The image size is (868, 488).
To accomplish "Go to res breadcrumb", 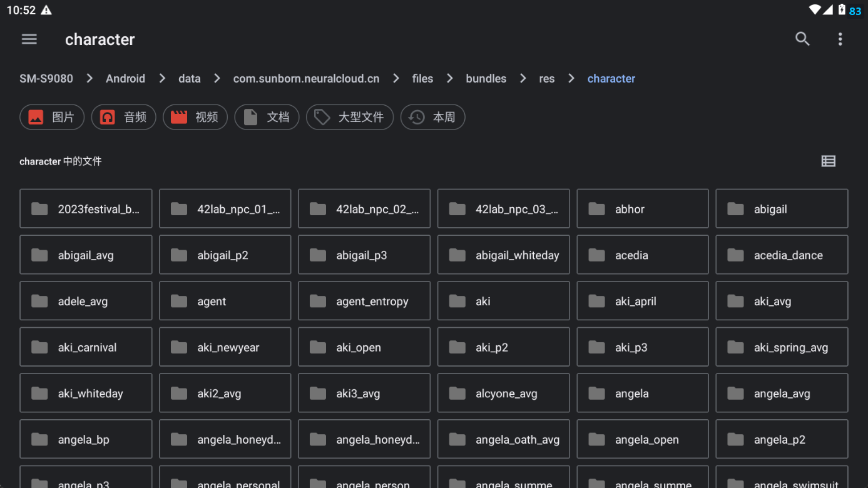I will (547, 78).
